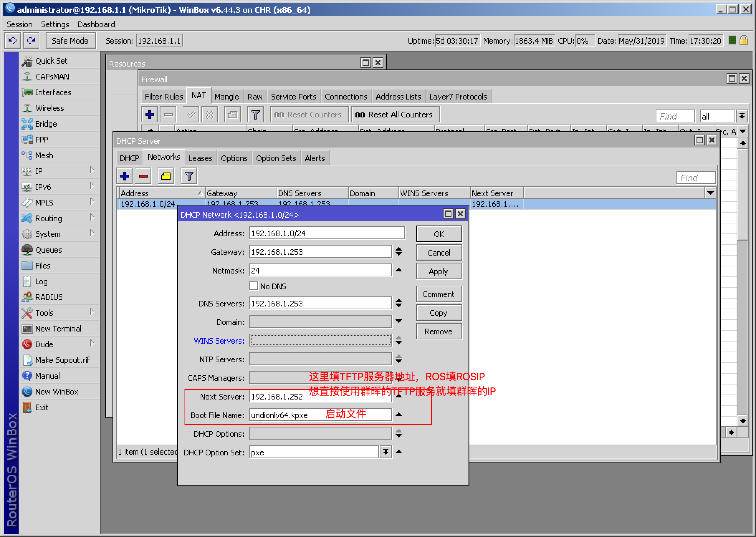The height and width of the screenshot is (537, 756).
Task: Click the Address field in DHCP Network dialog
Action: [327, 233]
